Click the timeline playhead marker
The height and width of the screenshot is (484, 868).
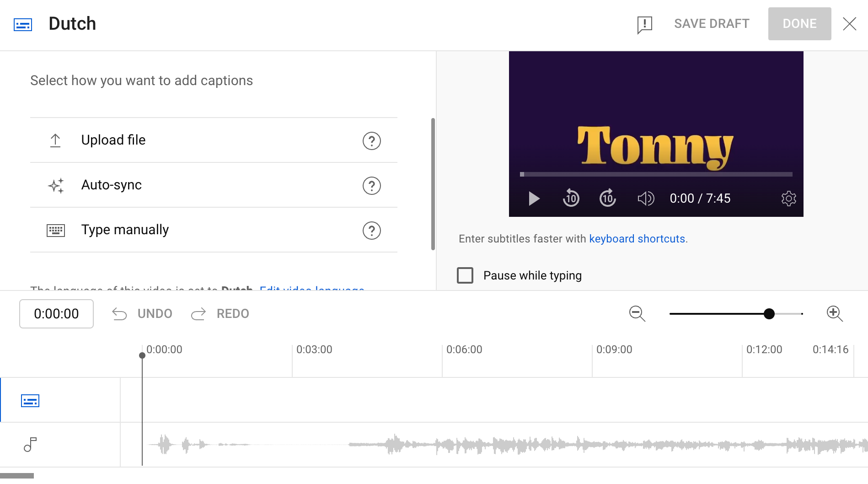[142, 355]
